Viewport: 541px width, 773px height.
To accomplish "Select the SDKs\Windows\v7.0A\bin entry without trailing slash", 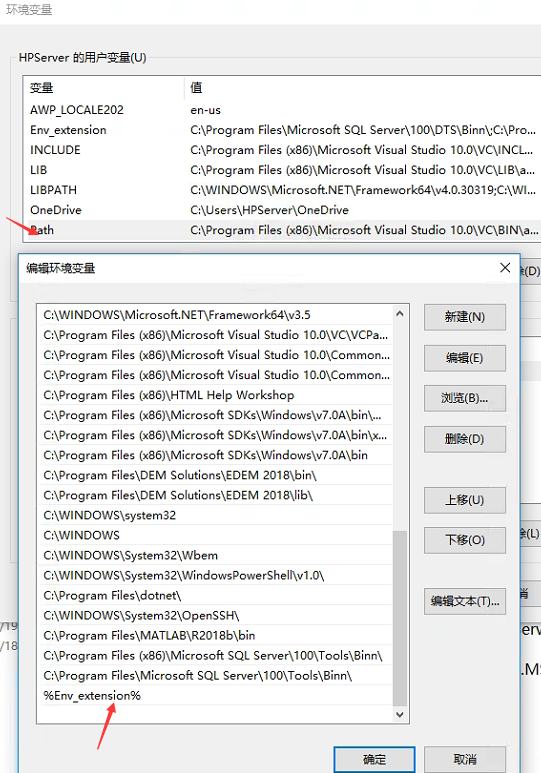I will (216, 456).
